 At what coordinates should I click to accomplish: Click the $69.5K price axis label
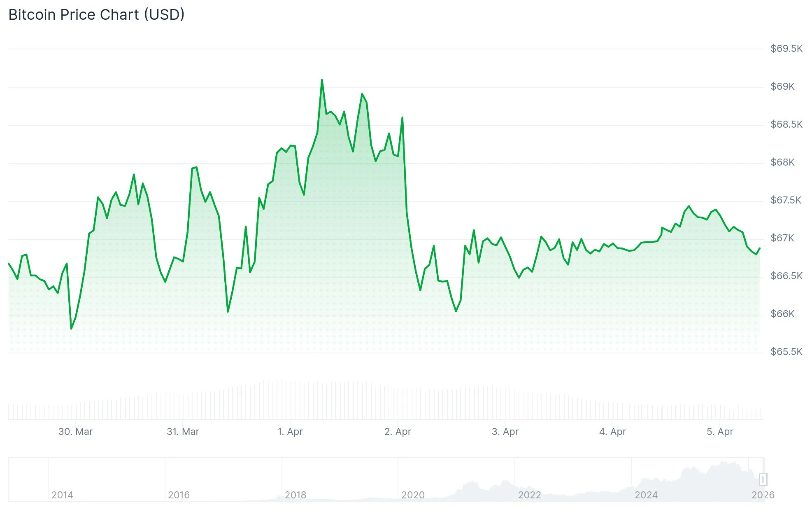click(x=786, y=49)
